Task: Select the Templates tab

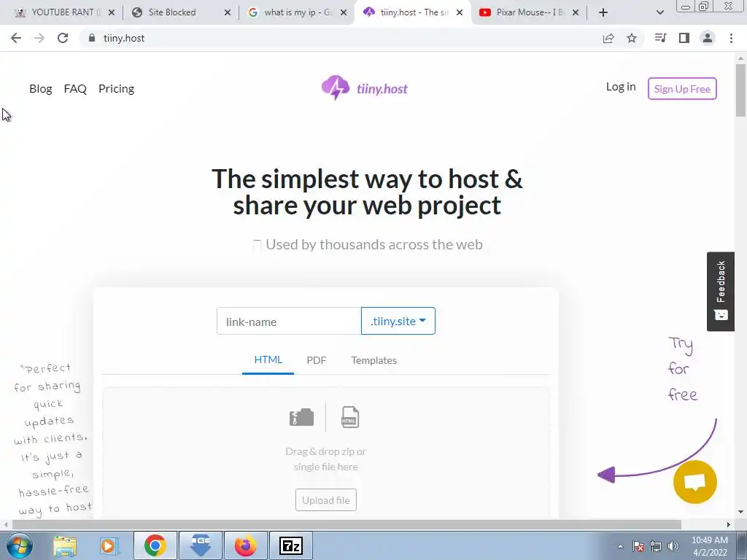Action: (374, 360)
